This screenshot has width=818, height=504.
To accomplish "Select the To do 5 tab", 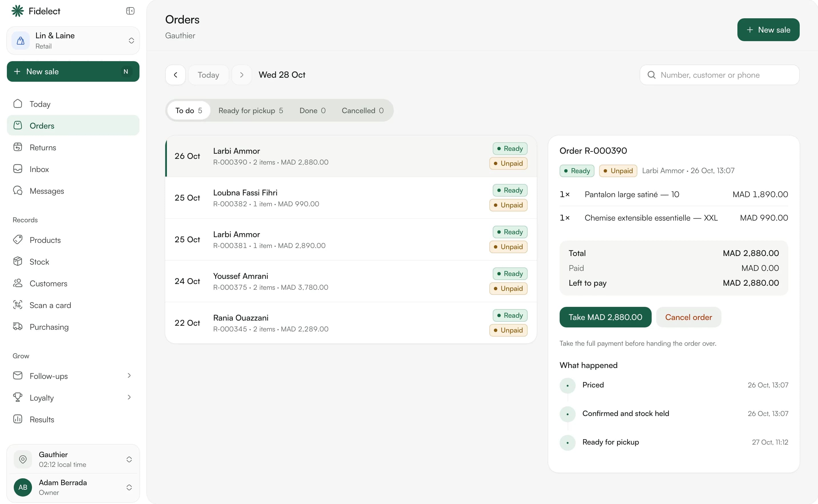I will pos(189,110).
